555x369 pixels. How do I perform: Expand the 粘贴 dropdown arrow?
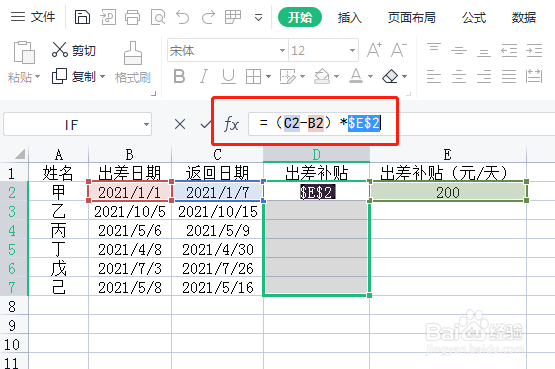(38, 76)
